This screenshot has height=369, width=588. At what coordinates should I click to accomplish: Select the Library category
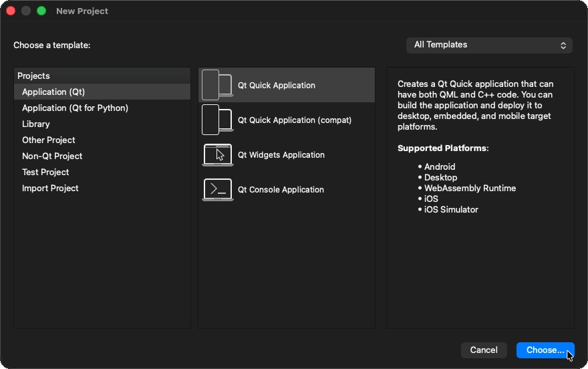(x=102, y=124)
